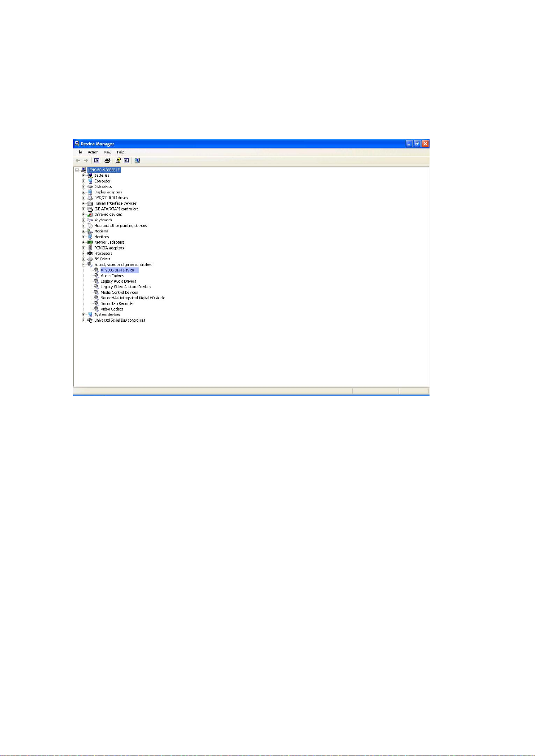
Task: Select Legacy Audio Drivers
Action: [118, 281]
